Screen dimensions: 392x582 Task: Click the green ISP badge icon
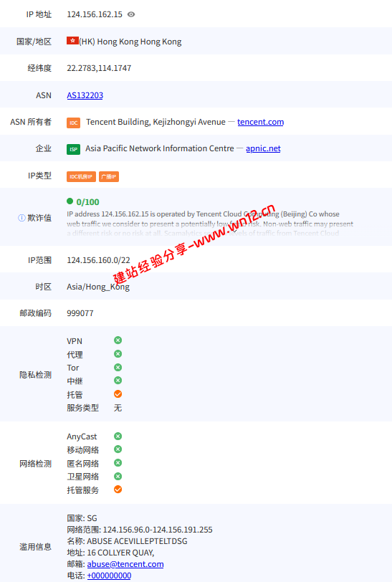click(x=74, y=149)
